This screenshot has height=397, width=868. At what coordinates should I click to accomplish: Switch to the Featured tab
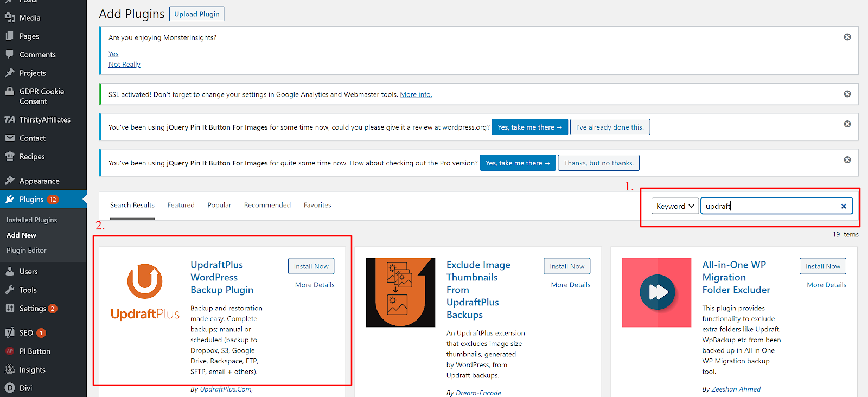(181, 205)
